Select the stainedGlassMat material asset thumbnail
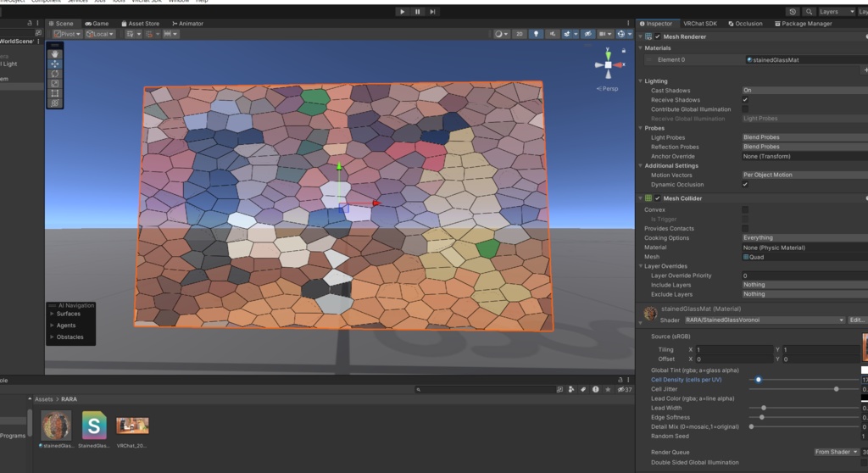Screen dimensions: 868x473 (x=57, y=426)
